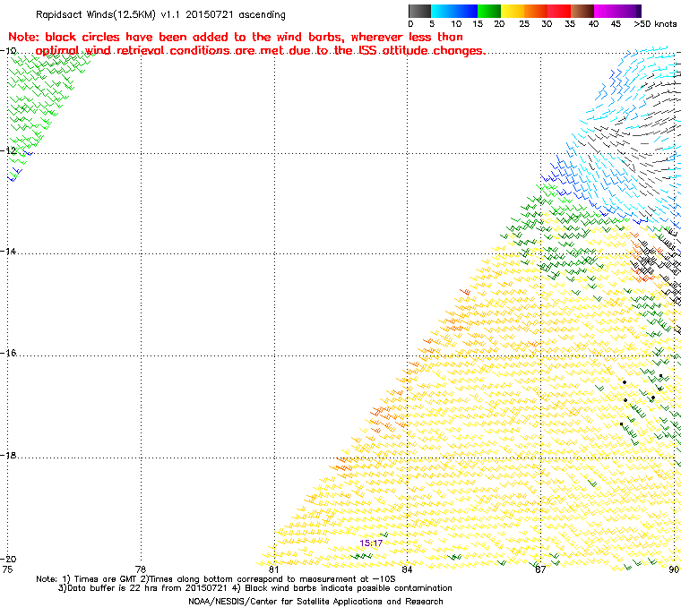
Task: Click red note line "optimal wind retrieval conditions are met"
Action: [261, 51]
